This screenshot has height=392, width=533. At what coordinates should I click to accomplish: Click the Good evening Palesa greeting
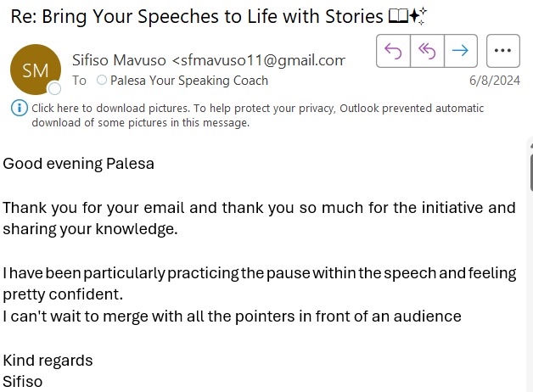[79, 164]
